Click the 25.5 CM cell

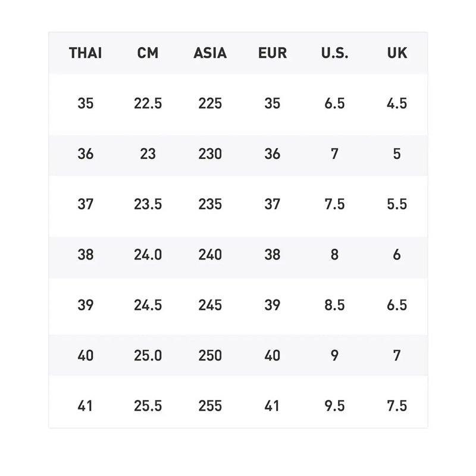[148, 406]
